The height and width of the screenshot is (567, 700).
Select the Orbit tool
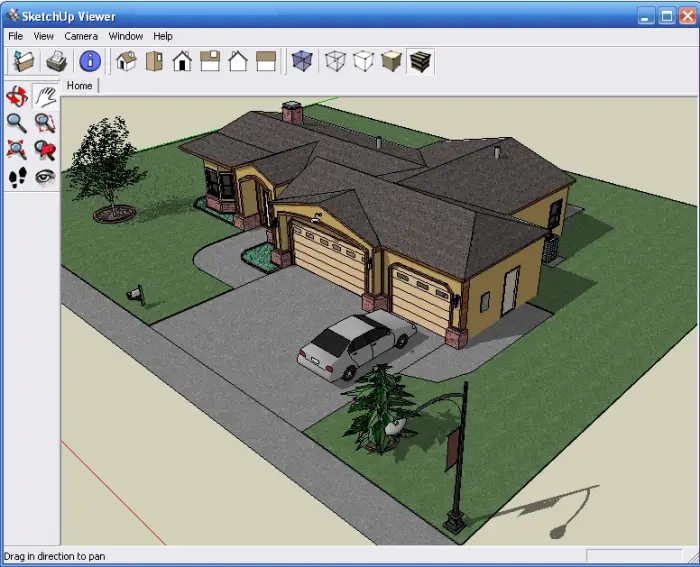coord(17,96)
